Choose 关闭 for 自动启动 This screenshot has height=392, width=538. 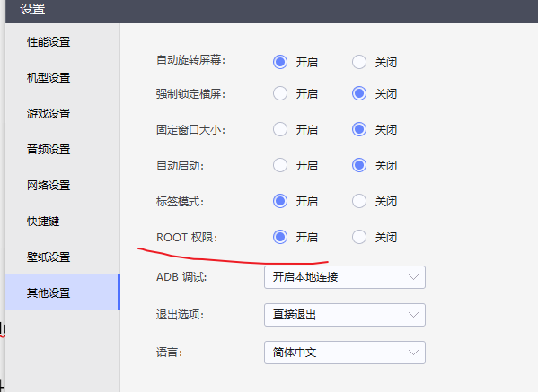tap(359, 166)
